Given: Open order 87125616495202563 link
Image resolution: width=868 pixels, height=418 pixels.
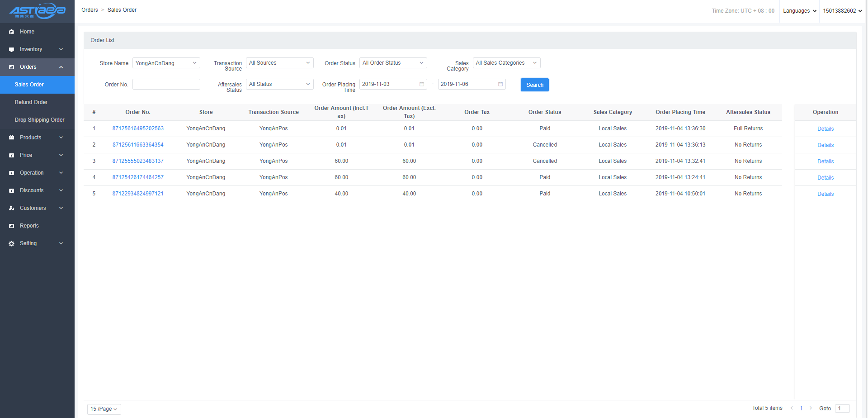Looking at the screenshot, I should coord(138,128).
